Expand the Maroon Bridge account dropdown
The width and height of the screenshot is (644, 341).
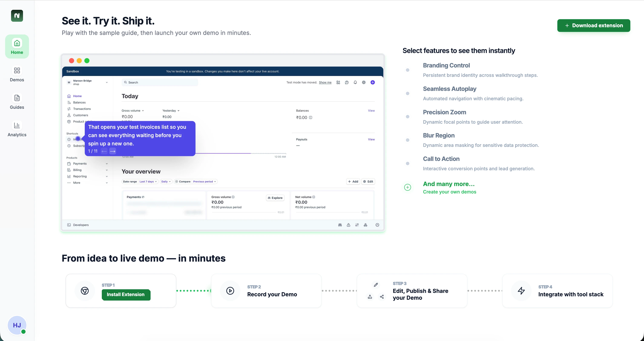107,82
